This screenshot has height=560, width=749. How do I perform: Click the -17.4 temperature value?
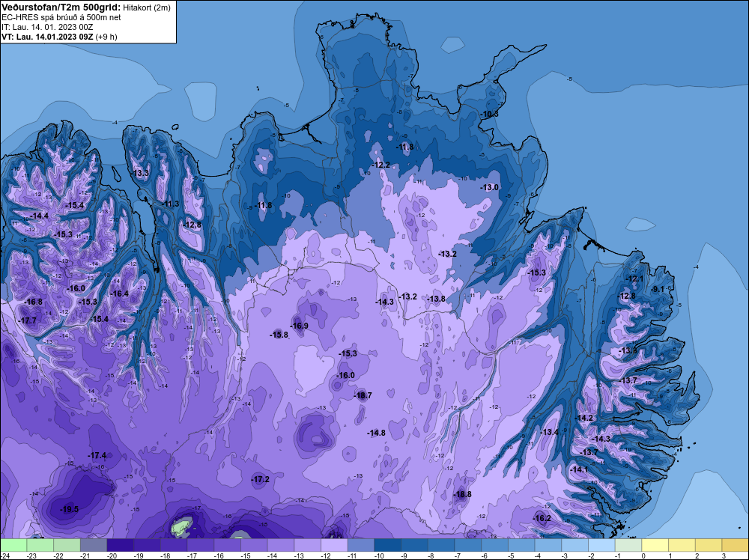coord(97,455)
